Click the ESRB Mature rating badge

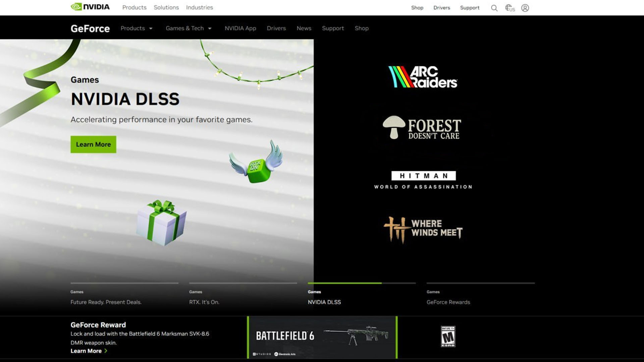click(x=448, y=337)
